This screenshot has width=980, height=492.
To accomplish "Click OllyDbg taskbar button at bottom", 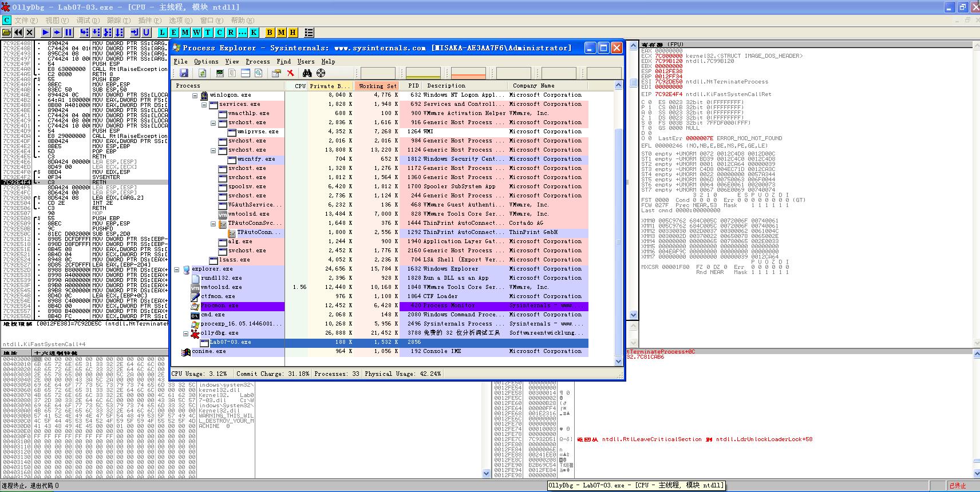I will 636,485.
